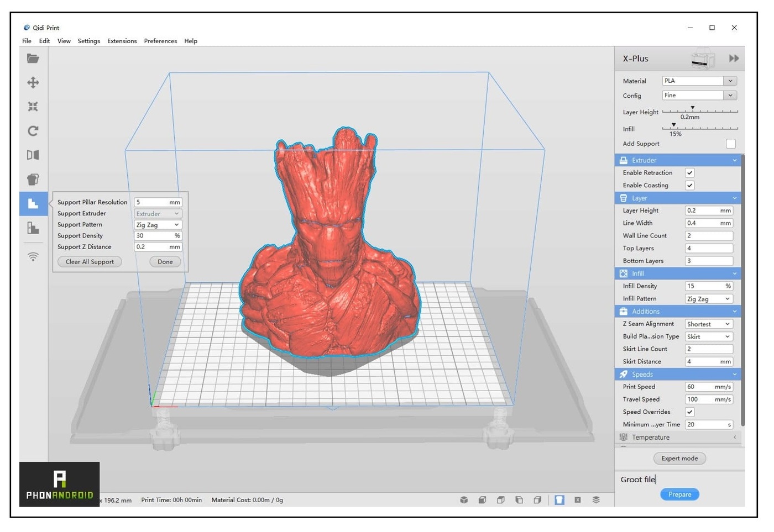Click the Clear All Support button
The height and width of the screenshot is (532, 774).
90,262
